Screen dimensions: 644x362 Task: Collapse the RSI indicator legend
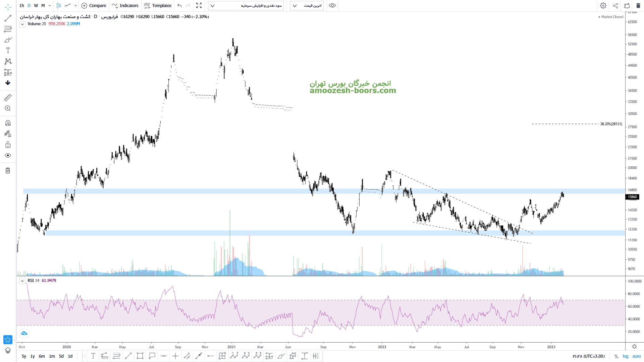point(22,281)
